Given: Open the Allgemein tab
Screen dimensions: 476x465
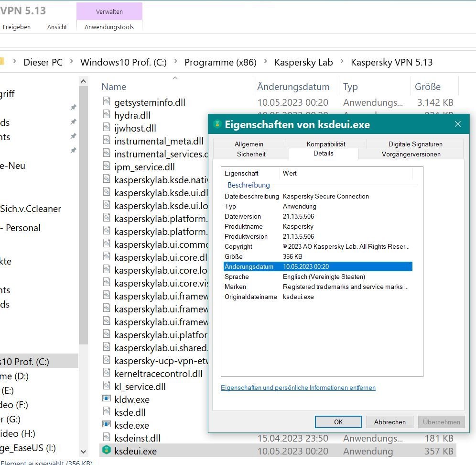Looking at the screenshot, I should point(249,144).
